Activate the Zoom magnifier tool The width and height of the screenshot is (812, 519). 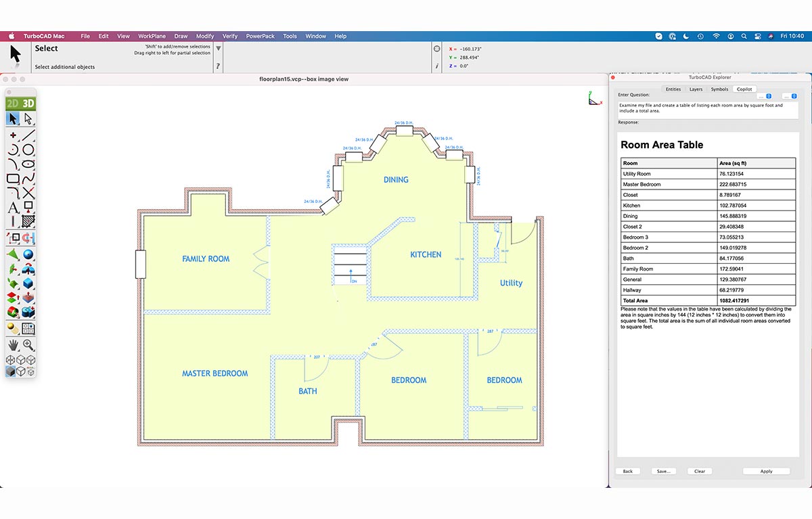pyautogui.click(x=28, y=344)
